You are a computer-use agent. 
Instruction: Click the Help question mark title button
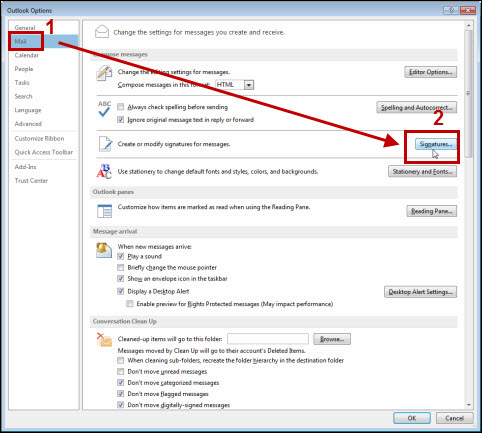451,10
